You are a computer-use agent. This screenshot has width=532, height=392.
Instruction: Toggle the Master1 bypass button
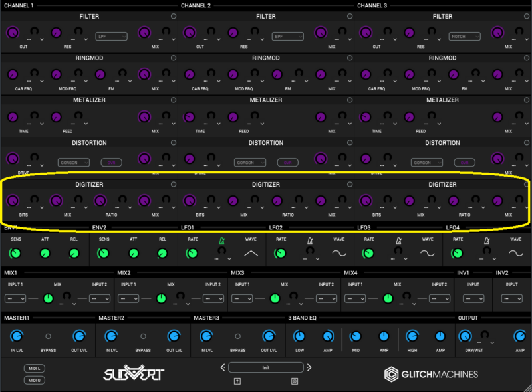(48, 337)
